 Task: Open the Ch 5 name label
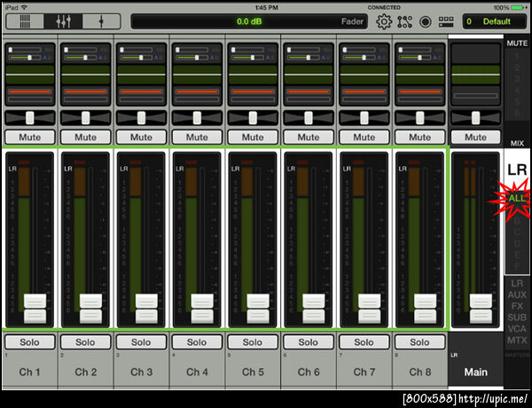pyautogui.click(x=253, y=372)
